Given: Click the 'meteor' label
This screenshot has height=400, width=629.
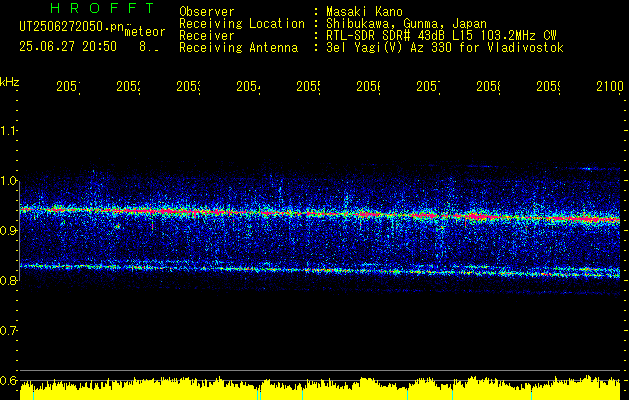Looking at the screenshot, I should click(145, 32).
